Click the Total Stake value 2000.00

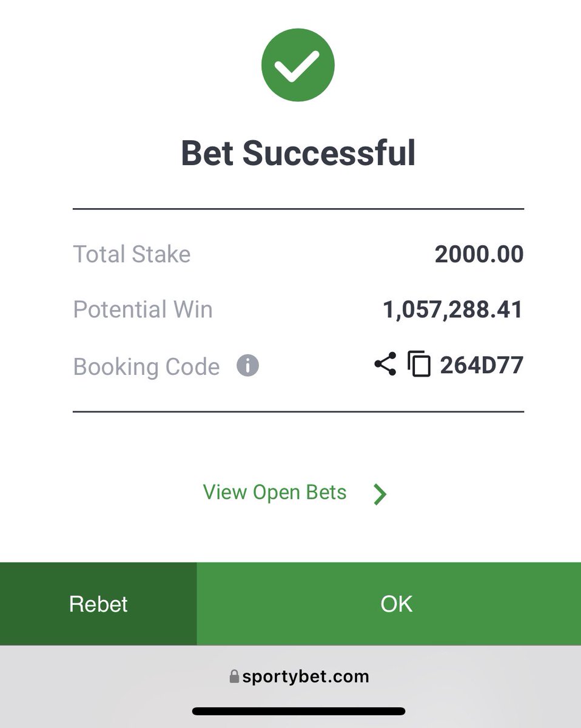coord(479,254)
